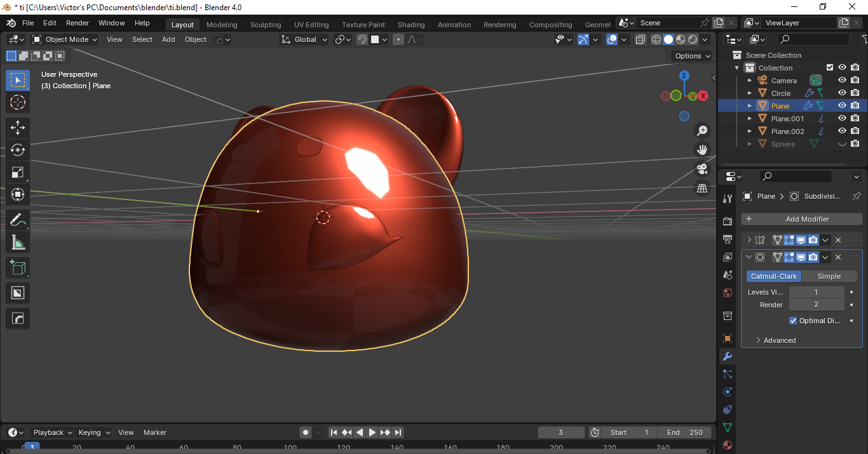The width and height of the screenshot is (868, 454).
Task: Activate the Select Box tool
Action: click(x=18, y=80)
